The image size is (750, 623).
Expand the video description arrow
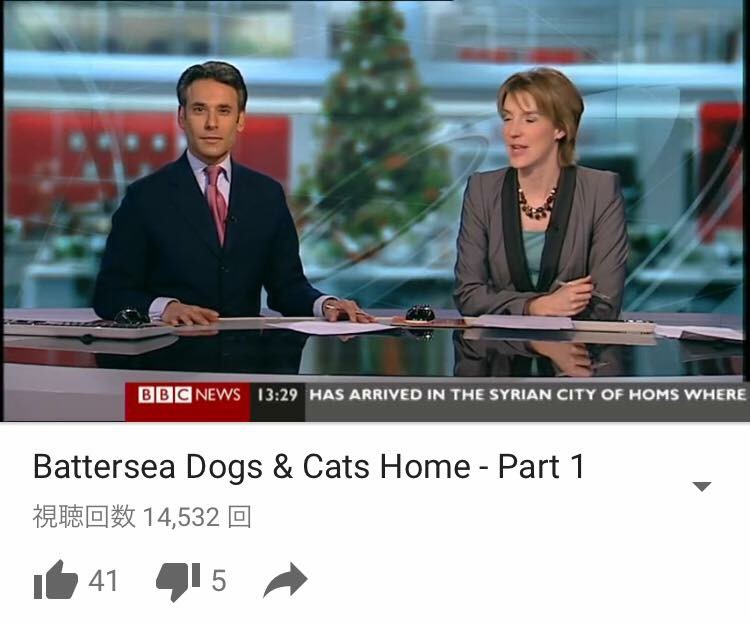702,487
